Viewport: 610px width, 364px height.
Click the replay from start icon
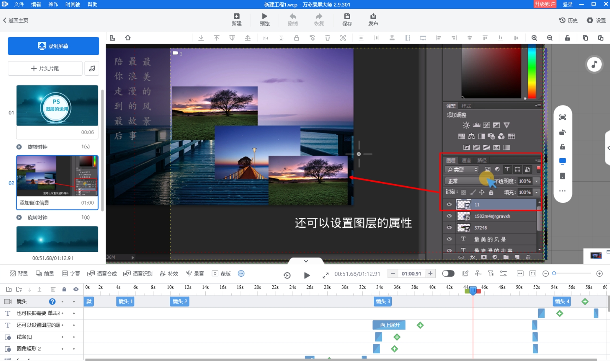tap(287, 275)
